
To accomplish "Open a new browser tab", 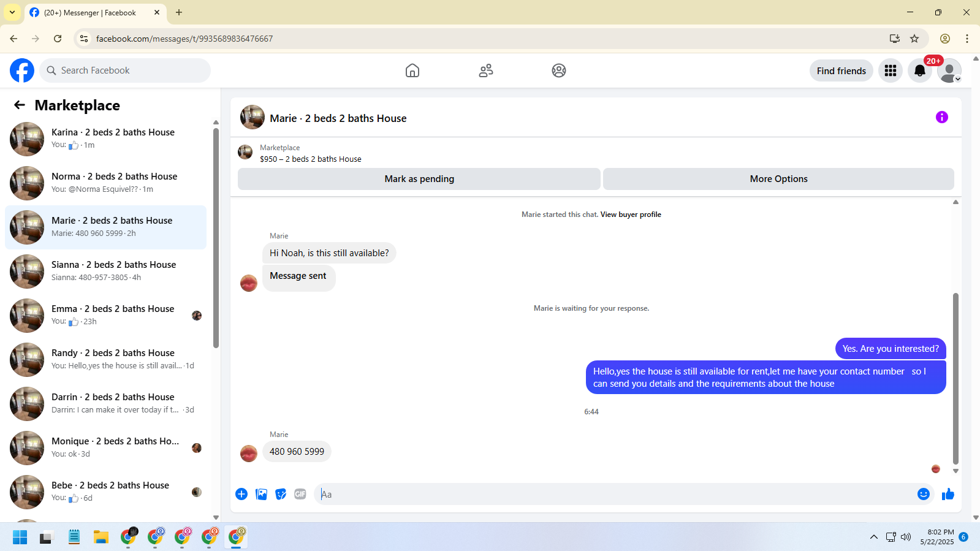I will 179,12.
